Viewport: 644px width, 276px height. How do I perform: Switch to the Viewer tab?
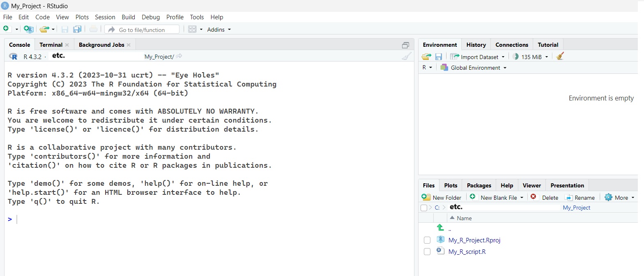532,185
